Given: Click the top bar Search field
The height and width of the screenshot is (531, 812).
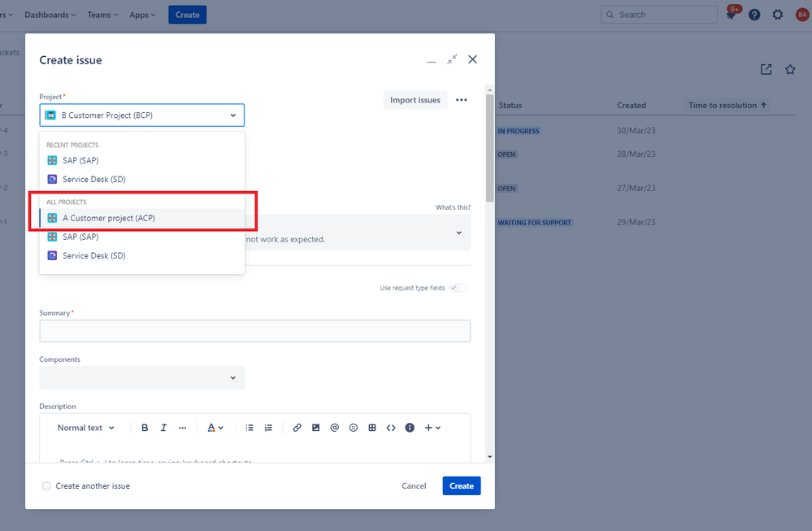Looking at the screenshot, I should click(x=659, y=15).
